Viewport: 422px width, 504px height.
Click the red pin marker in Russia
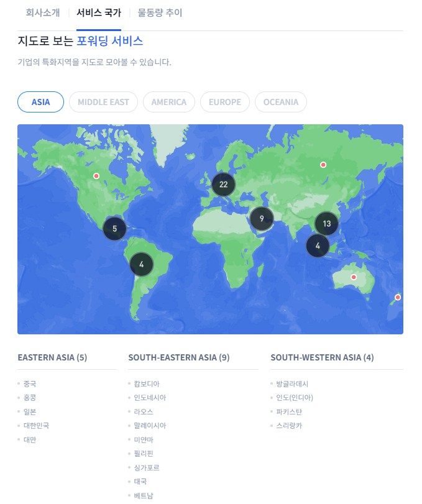point(323,165)
